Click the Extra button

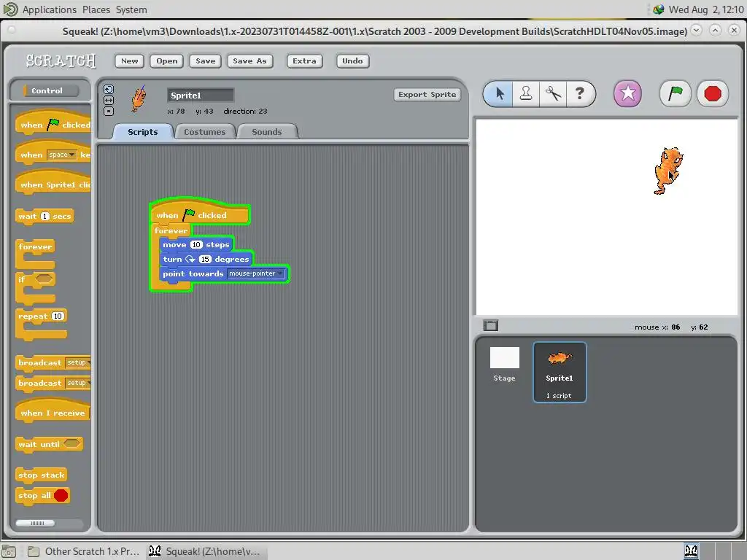click(x=304, y=61)
